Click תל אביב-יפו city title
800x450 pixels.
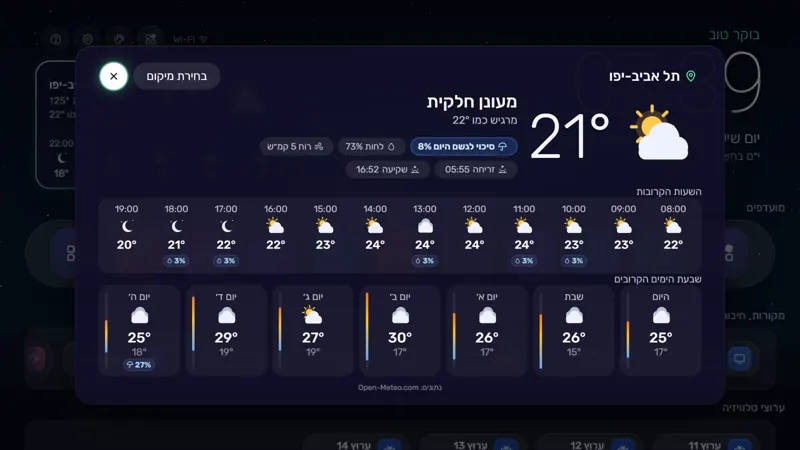(644, 76)
